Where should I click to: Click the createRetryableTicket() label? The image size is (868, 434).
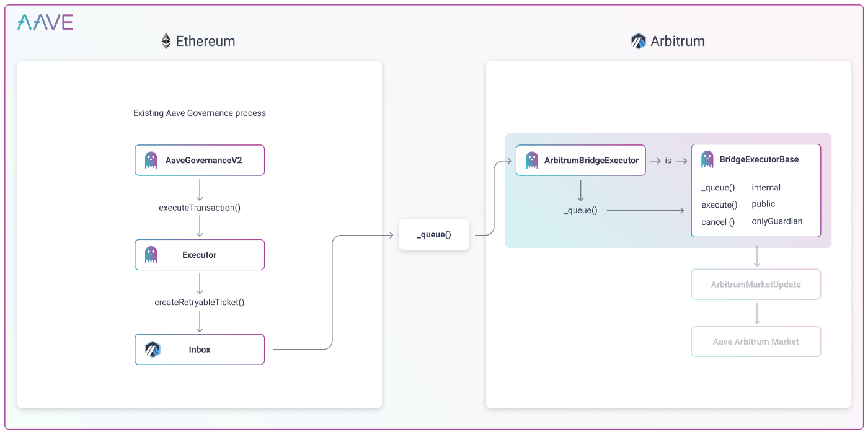pyautogui.click(x=200, y=303)
